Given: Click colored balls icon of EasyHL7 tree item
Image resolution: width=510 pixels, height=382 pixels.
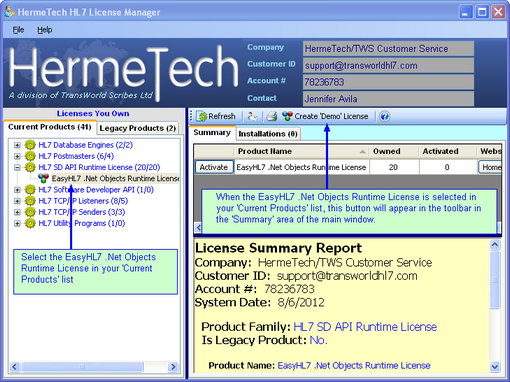Looking at the screenshot, I should coord(43,178).
